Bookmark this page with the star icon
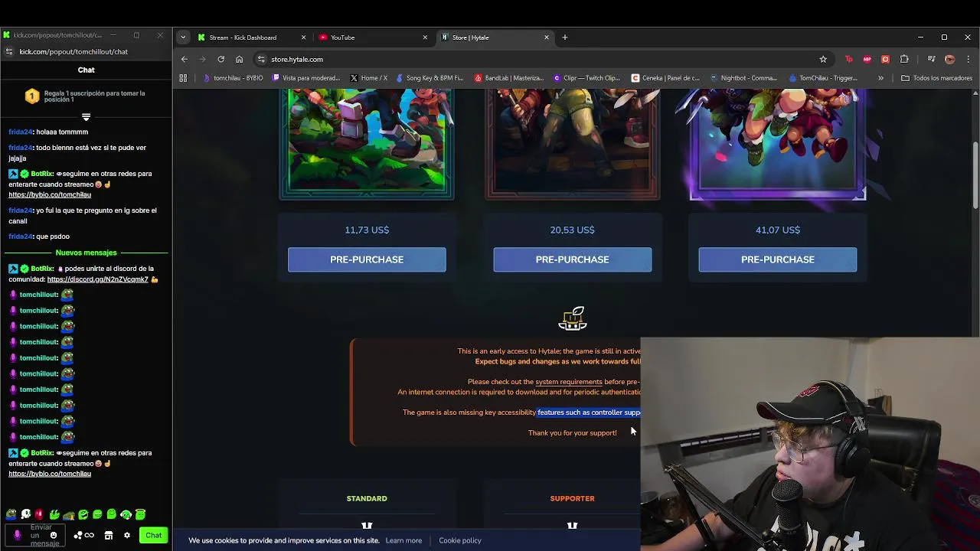Image resolution: width=980 pixels, height=551 pixels. (823, 59)
